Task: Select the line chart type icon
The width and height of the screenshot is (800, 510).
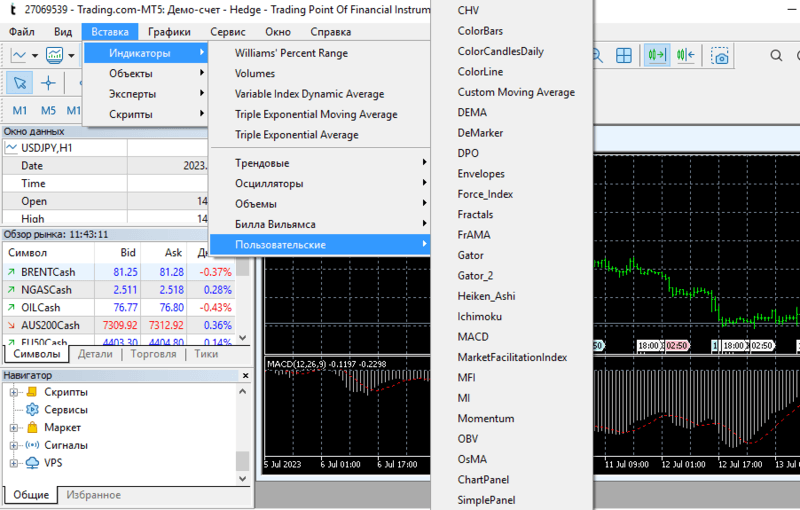Action: point(18,55)
